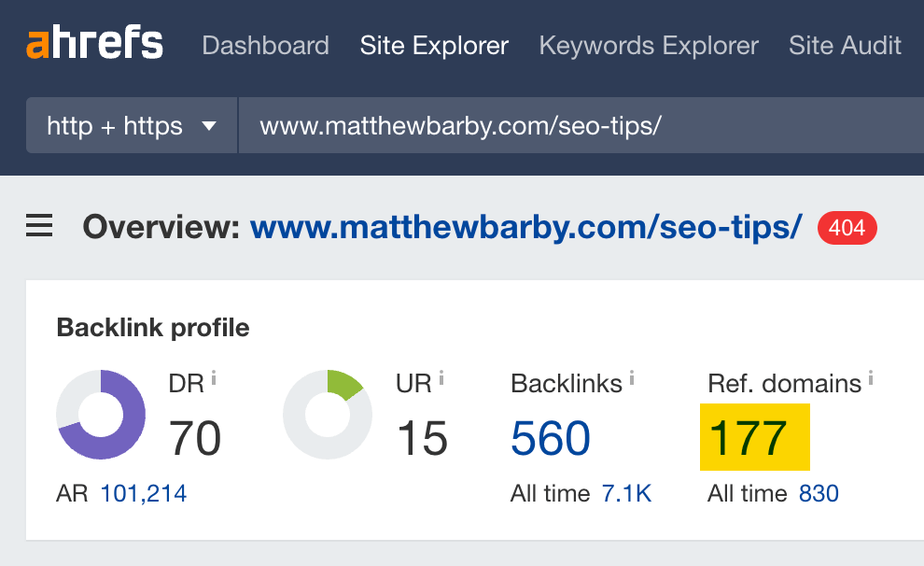Click the highlighted 177 referring domains value
The width and height of the screenshot is (924, 566).
pyautogui.click(x=754, y=436)
